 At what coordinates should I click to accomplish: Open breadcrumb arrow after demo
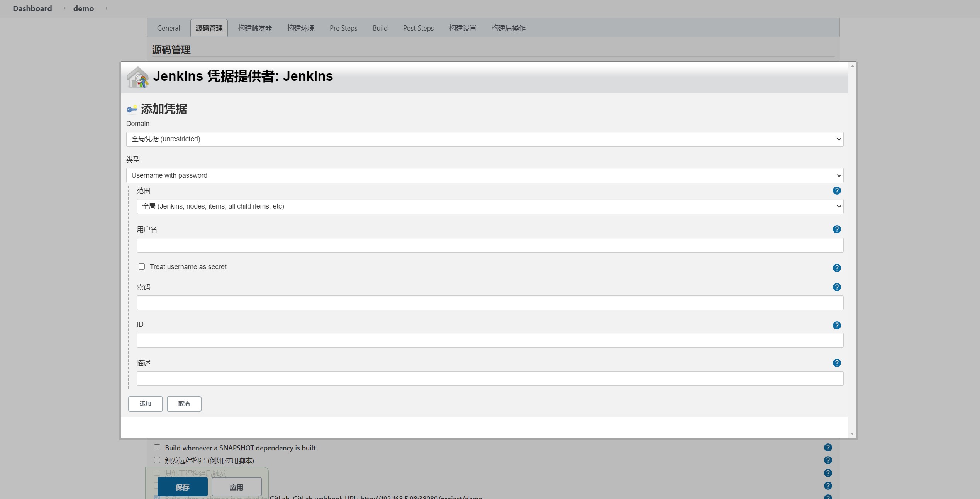point(106,8)
